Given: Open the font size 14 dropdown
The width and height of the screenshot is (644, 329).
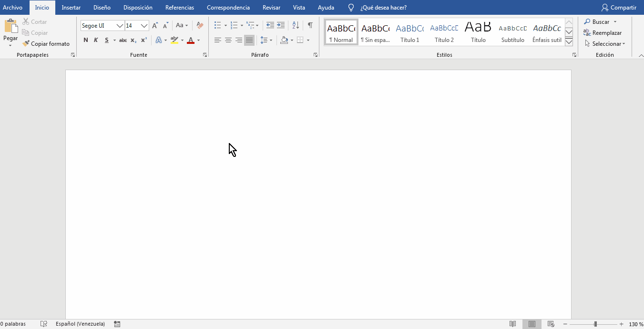Looking at the screenshot, I should 144,26.
